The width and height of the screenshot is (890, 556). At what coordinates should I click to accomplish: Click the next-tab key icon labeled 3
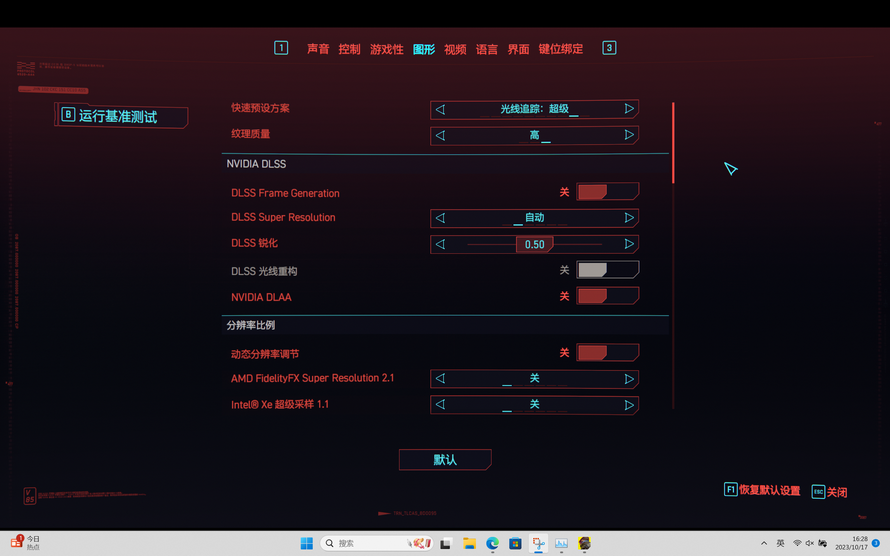pos(609,48)
